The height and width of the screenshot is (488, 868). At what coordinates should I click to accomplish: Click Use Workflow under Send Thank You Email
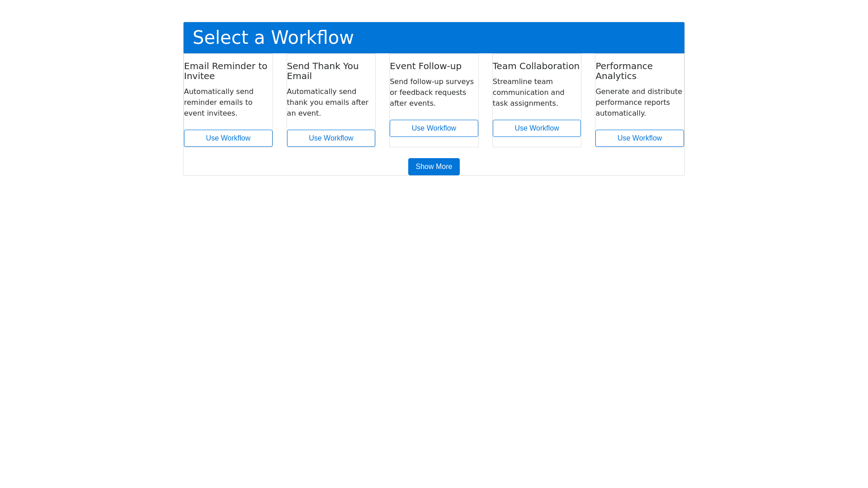[331, 138]
